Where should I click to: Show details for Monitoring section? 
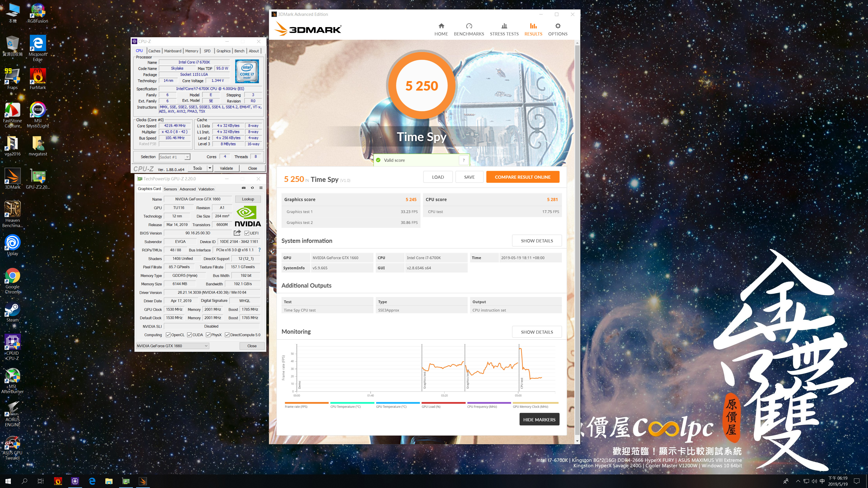(537, 332)
